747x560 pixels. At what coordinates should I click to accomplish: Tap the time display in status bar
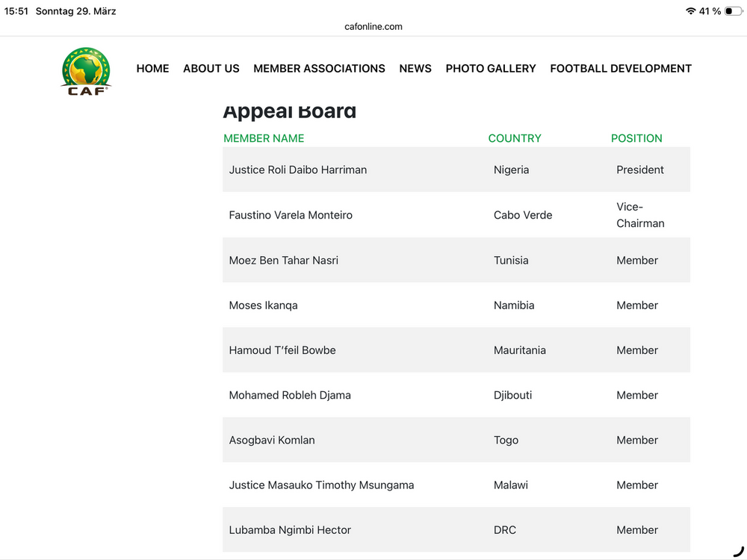[16, 11]
